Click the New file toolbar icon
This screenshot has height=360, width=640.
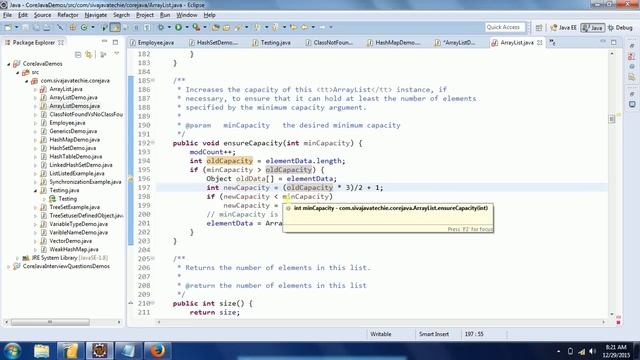click(8, 27)
